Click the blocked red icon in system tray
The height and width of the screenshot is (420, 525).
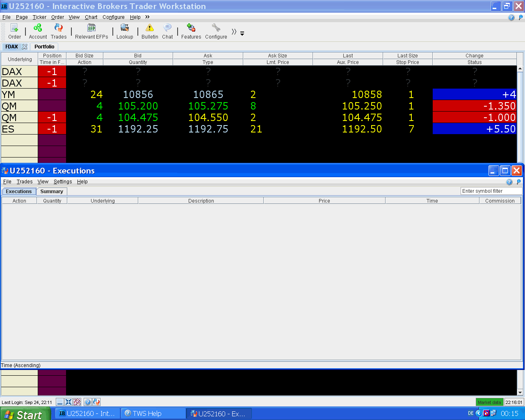point(486,413)
